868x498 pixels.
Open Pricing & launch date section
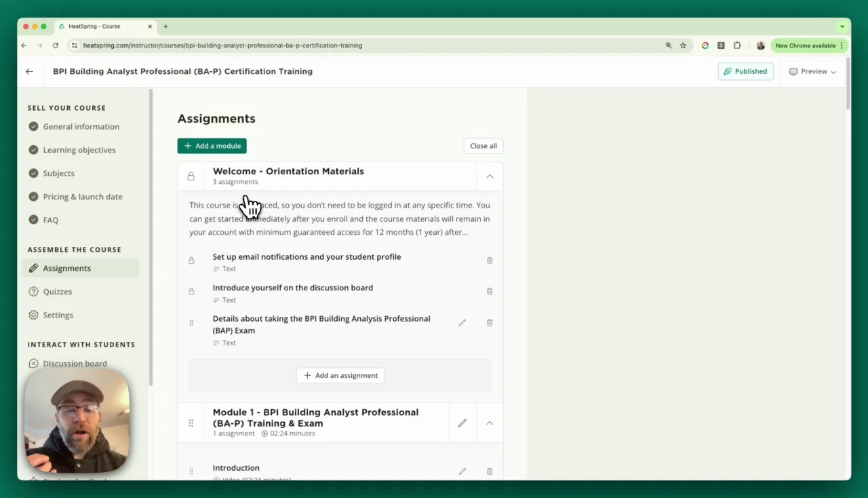[x=83, y=197]
